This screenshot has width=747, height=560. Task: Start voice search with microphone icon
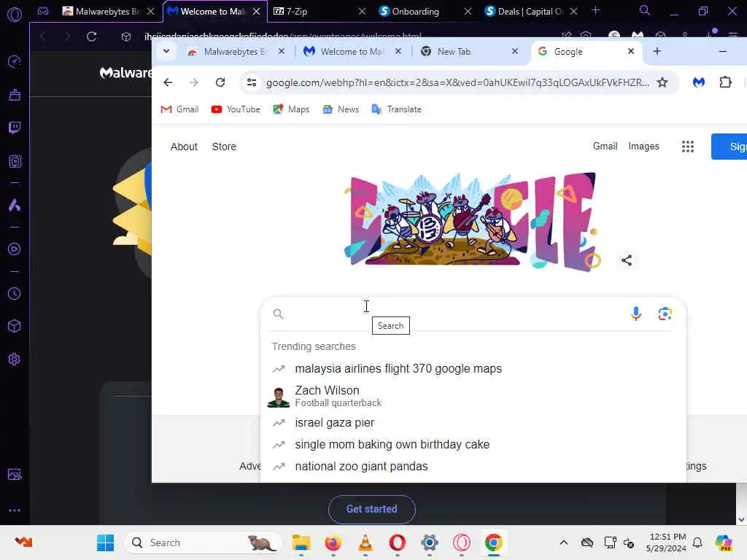click(x=635, y=314)
